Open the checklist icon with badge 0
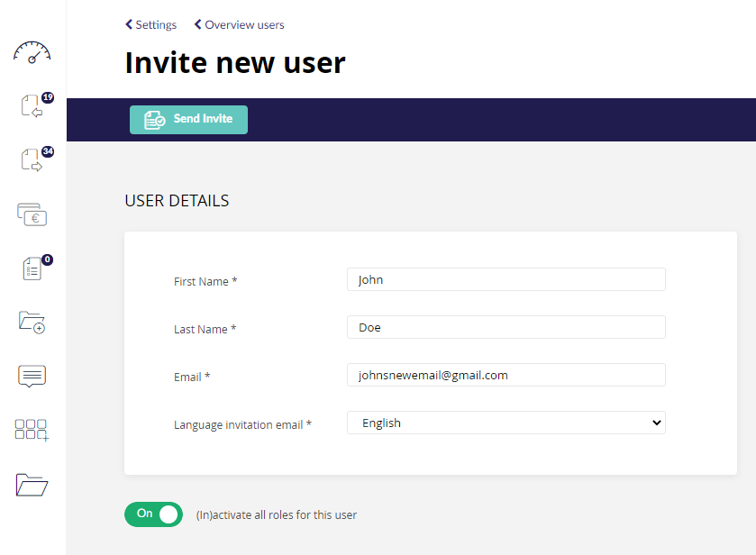This screenshot has height=555, width=756. click(32, 268)
